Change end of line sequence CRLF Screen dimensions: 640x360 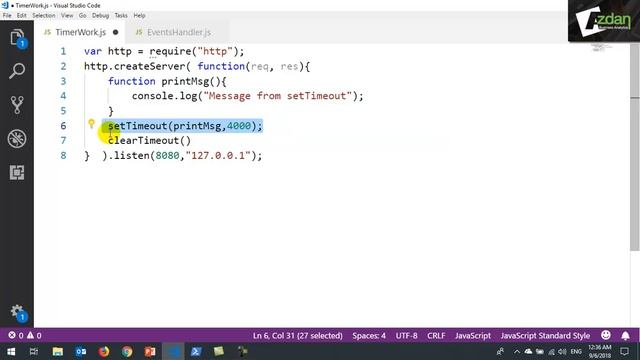click(x=436, y=336)
